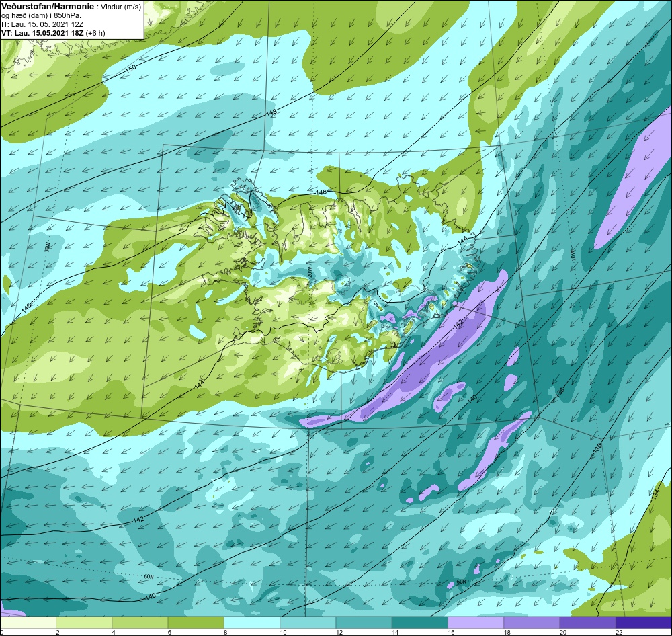Viewport: 672px width, 636px height.
Task: Click the legend tick value '14'
Action: coord(394,632)
